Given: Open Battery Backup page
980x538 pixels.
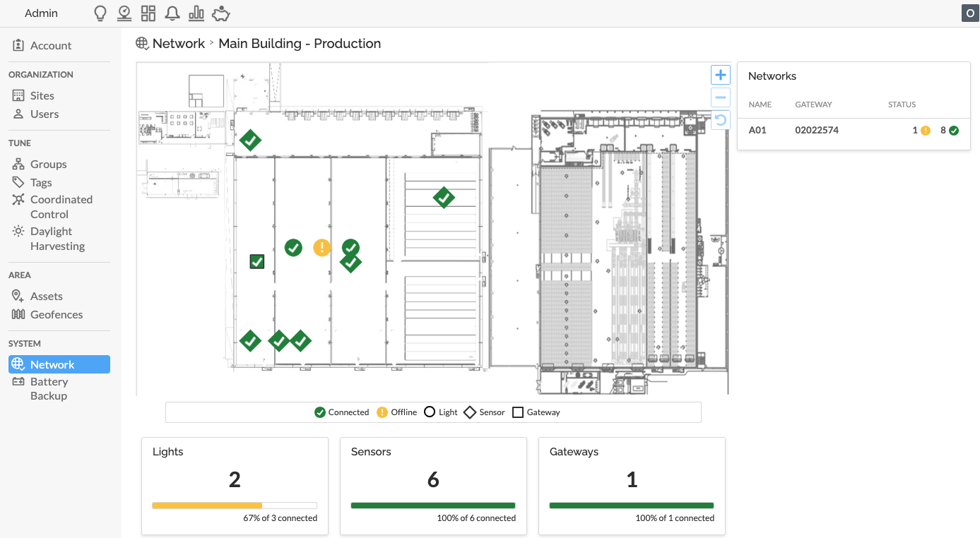Looking at the screenshot, I should 49,389.
